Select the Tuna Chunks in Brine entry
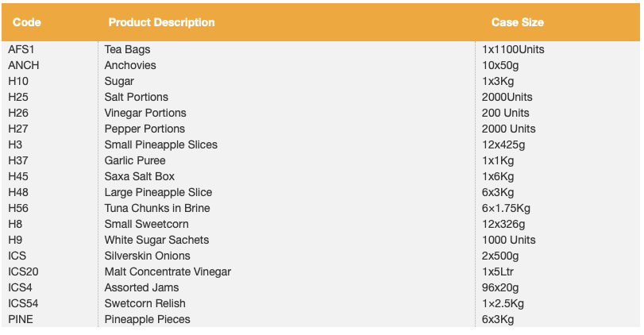This screenshot has height=335, width=644. pyautogui.click(x=157, y=208)
